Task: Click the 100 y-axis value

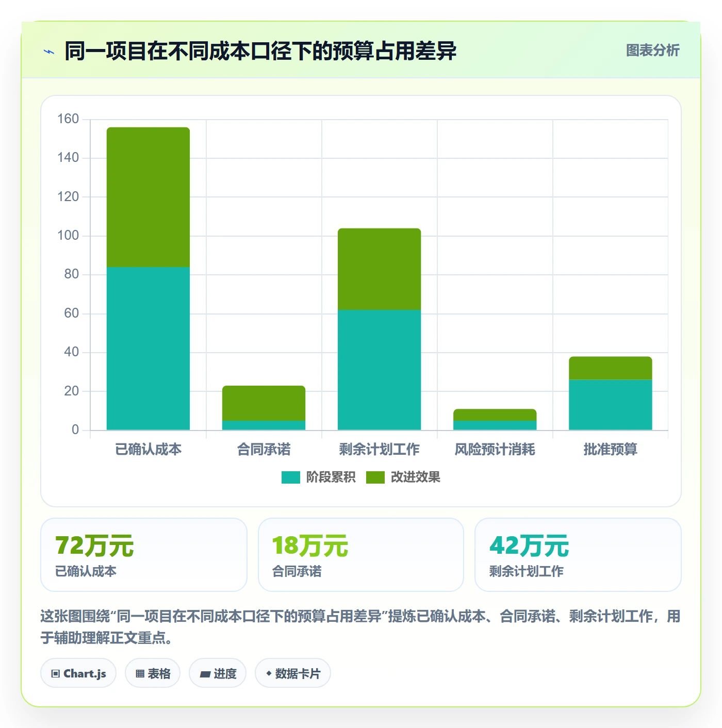Action: [x=68, y=236]
